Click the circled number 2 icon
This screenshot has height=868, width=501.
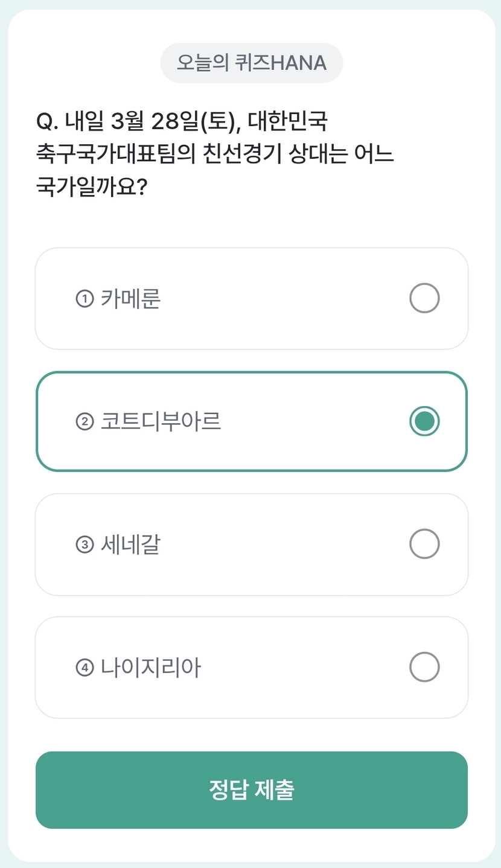coord(85,422)
